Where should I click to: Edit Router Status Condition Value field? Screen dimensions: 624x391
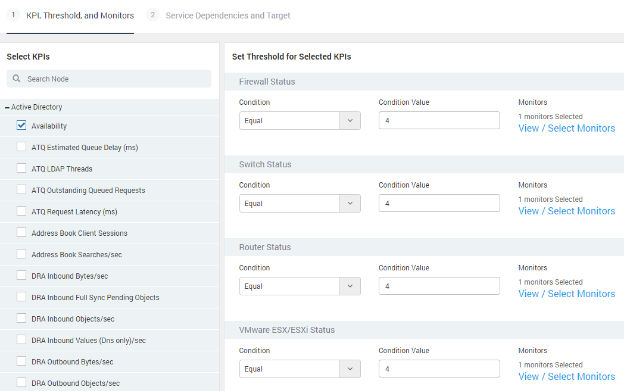click(x=439, y=286)
